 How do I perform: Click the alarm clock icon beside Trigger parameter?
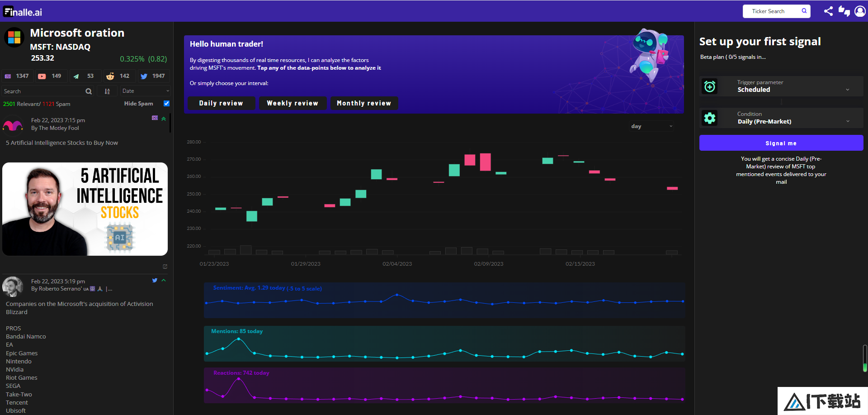(710, 86)
